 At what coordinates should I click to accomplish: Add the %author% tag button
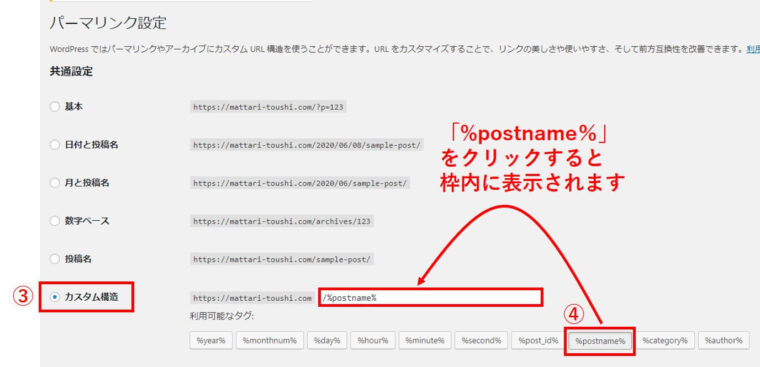724,340
